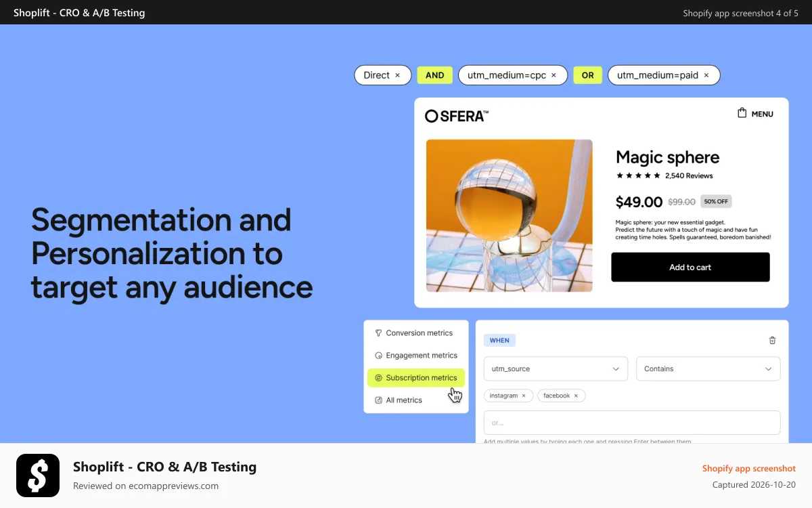Image resolution: width=812 pixels, height=508 pixels.
Task: Click Reviewed on ecomappreviews.com text
Action: tap(145, 486)
